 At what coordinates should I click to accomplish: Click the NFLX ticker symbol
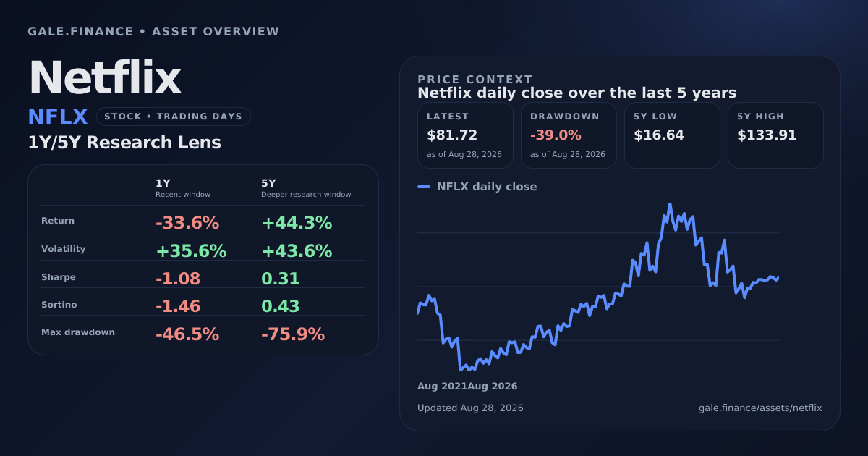(x=58, y=117)
